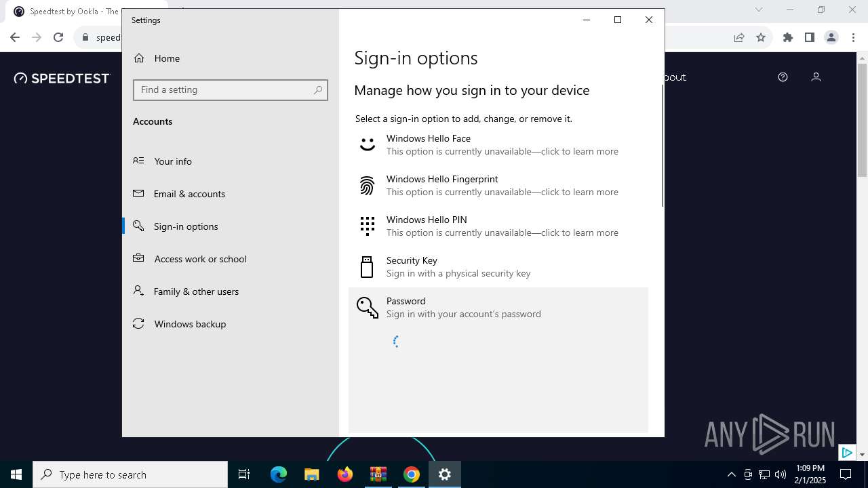Click the Windows Hello Fingerprint icon
This screenshot has height=488, width=868.
click(367, 185)
